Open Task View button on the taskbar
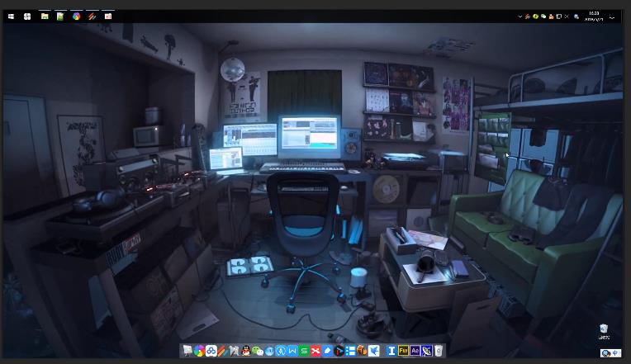 [x=27, y=16]
